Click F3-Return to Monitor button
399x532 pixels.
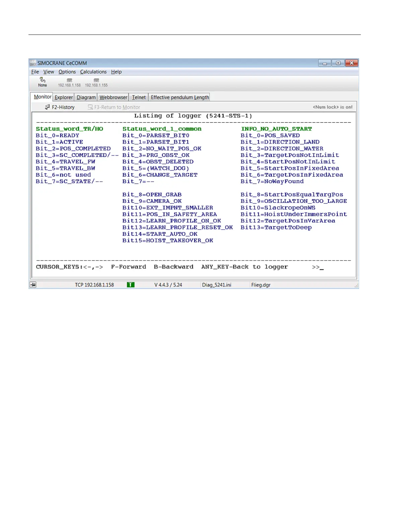tap(114, 107)
